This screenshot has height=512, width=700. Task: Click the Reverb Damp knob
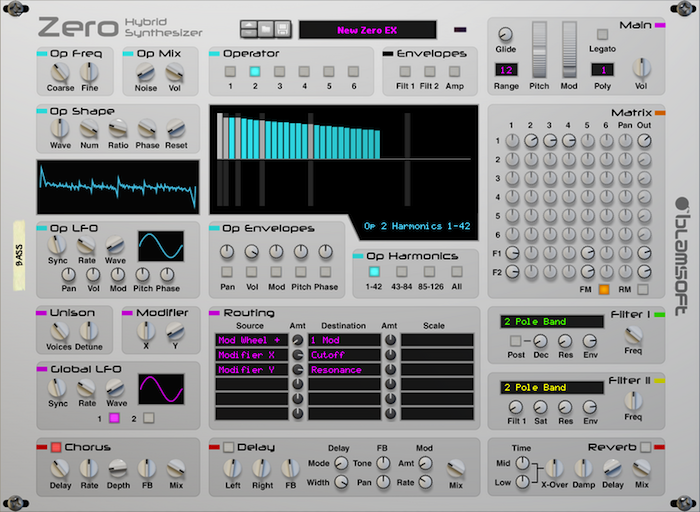click(583, 469)
